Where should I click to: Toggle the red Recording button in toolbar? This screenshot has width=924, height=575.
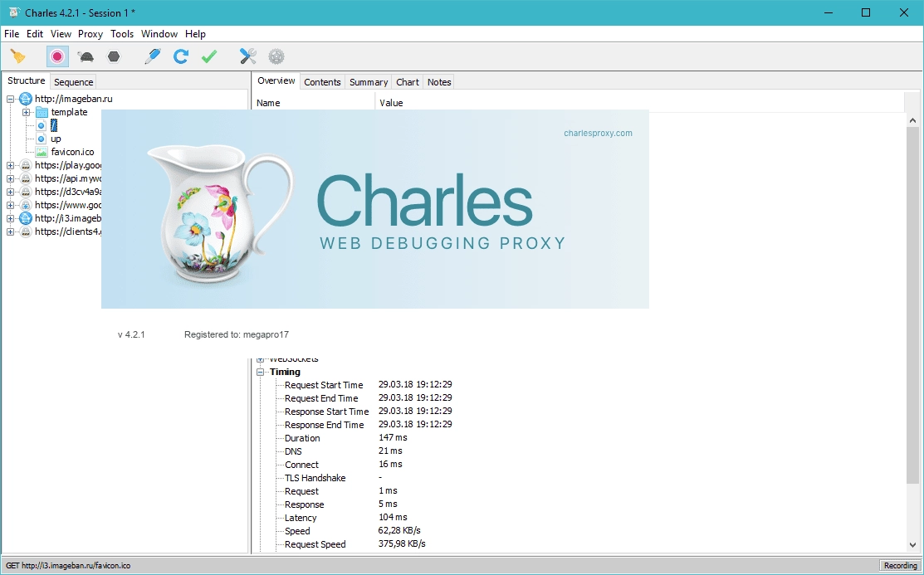tap(57, 56)
